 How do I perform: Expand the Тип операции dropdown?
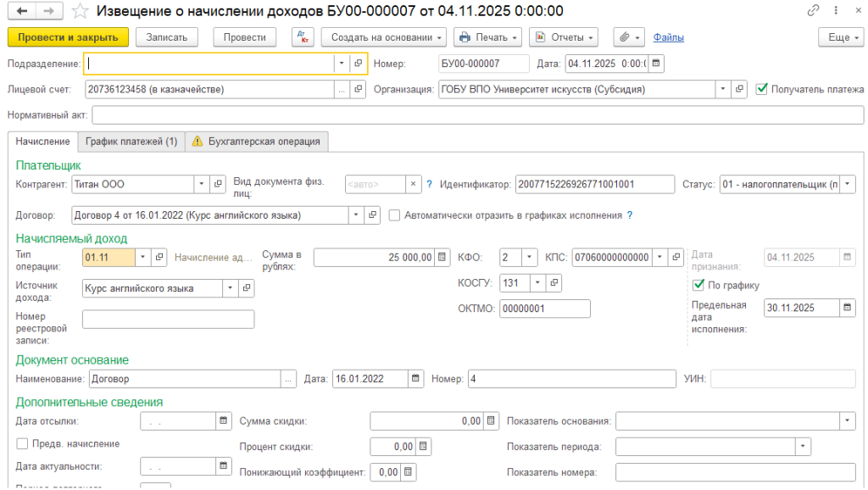click(x=142, y=257)
